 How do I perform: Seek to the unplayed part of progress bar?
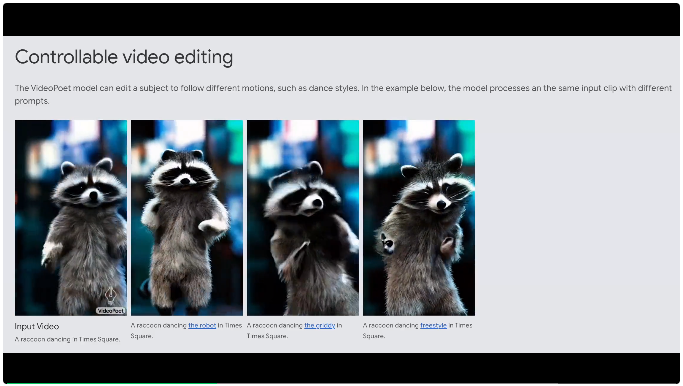pos(448,384)
